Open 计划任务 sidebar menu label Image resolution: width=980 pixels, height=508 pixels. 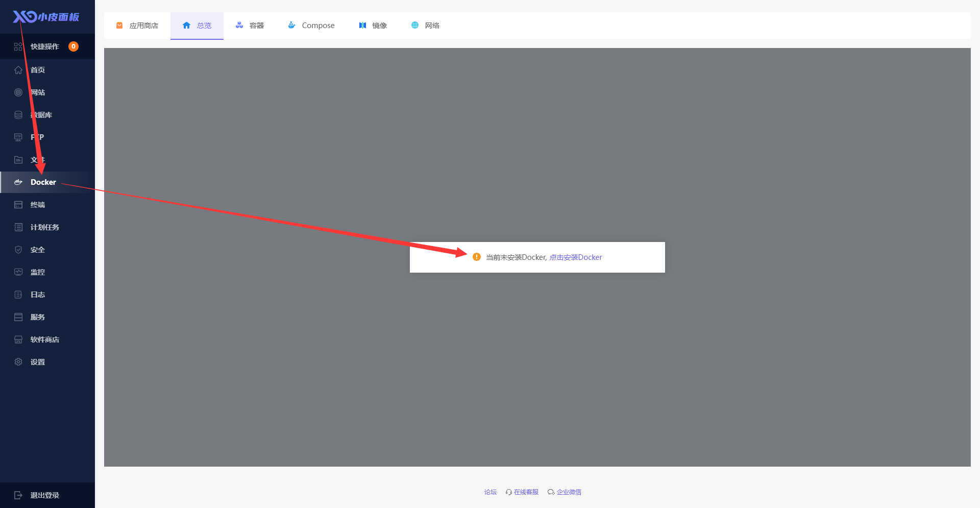pos(45,227)
